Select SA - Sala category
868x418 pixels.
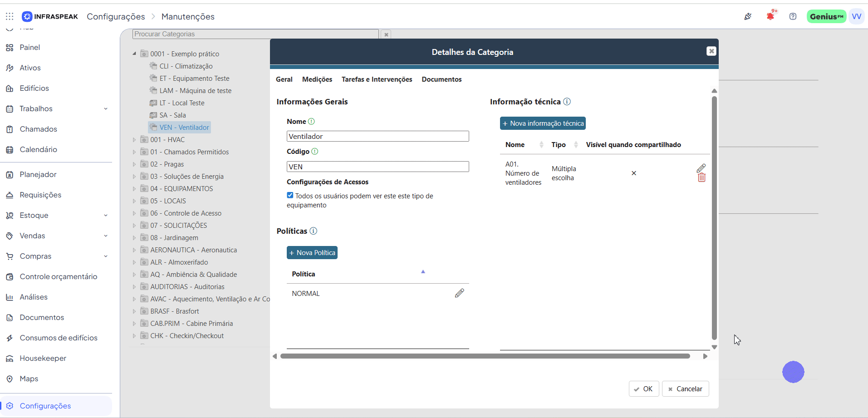(172, 115)
